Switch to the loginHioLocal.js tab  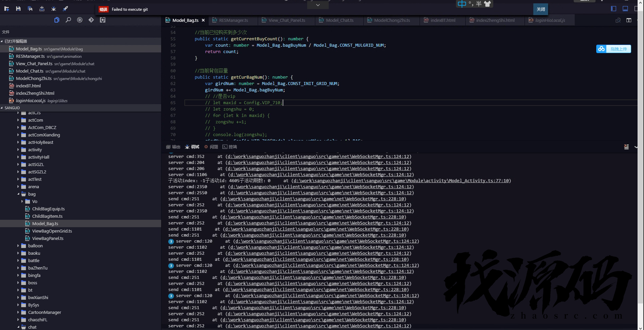(x=550, y=20)
